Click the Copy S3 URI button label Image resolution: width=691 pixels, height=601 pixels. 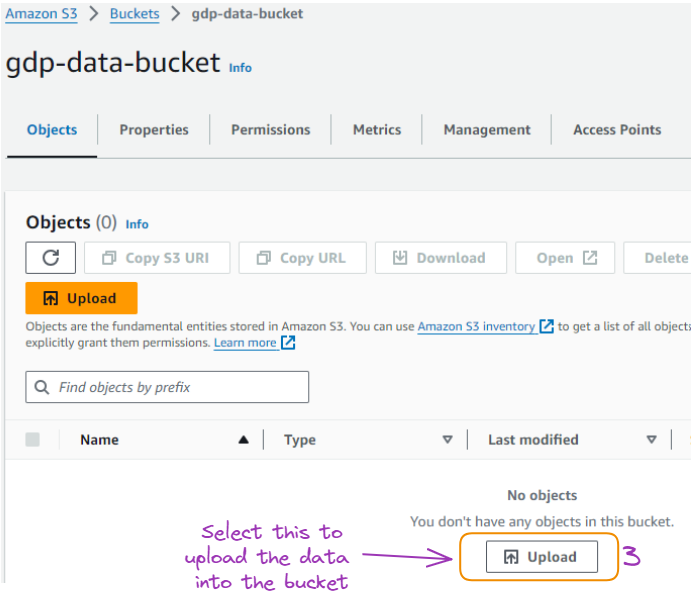click(167, 258)
